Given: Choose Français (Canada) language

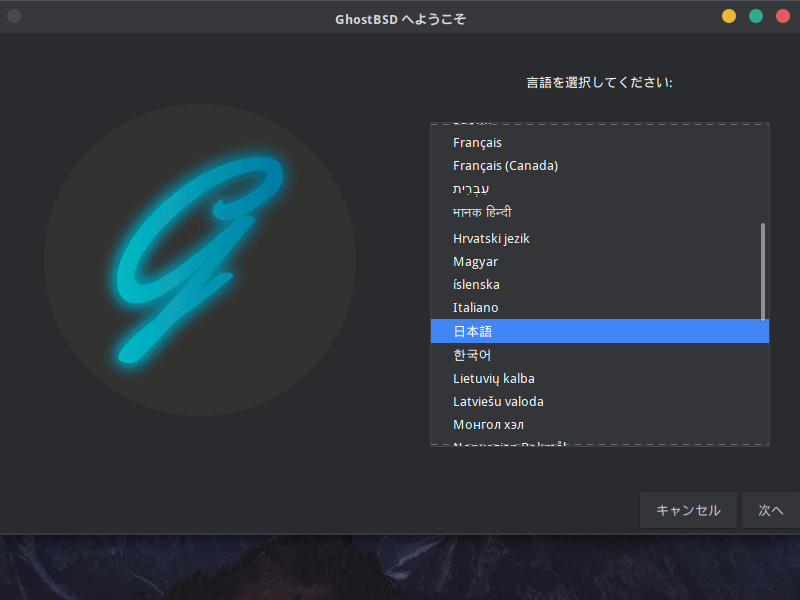Looking at the screenshot, I should point(599,166).
